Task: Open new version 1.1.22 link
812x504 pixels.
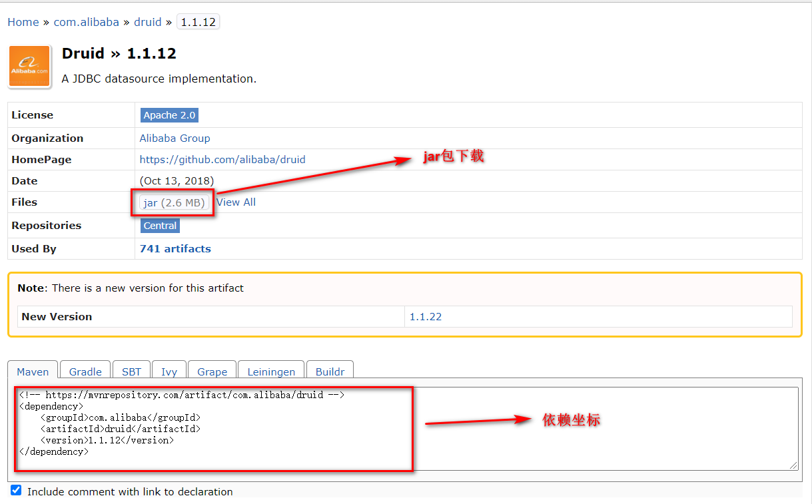Action: pyautogui.click(x=426, y=317)
